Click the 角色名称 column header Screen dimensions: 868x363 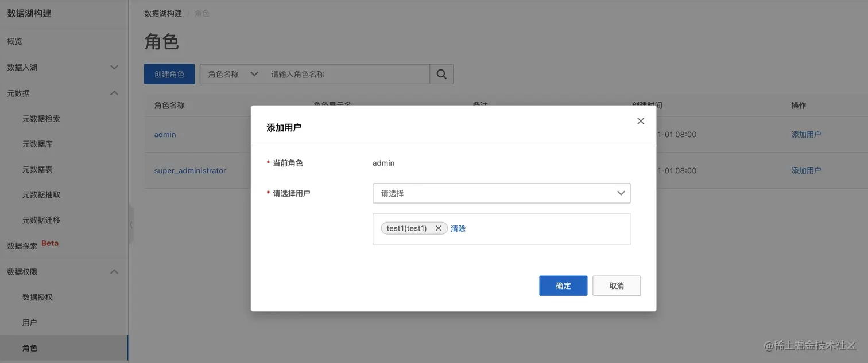169,106
